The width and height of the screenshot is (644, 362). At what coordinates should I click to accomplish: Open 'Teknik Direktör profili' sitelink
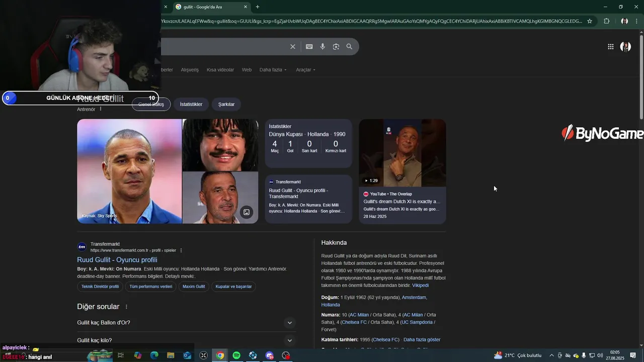click(x=100, y=287)
